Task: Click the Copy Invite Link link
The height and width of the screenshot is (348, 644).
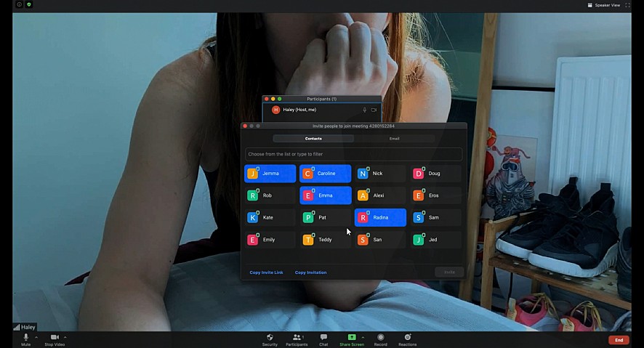Action: click(x=266, y=272)
